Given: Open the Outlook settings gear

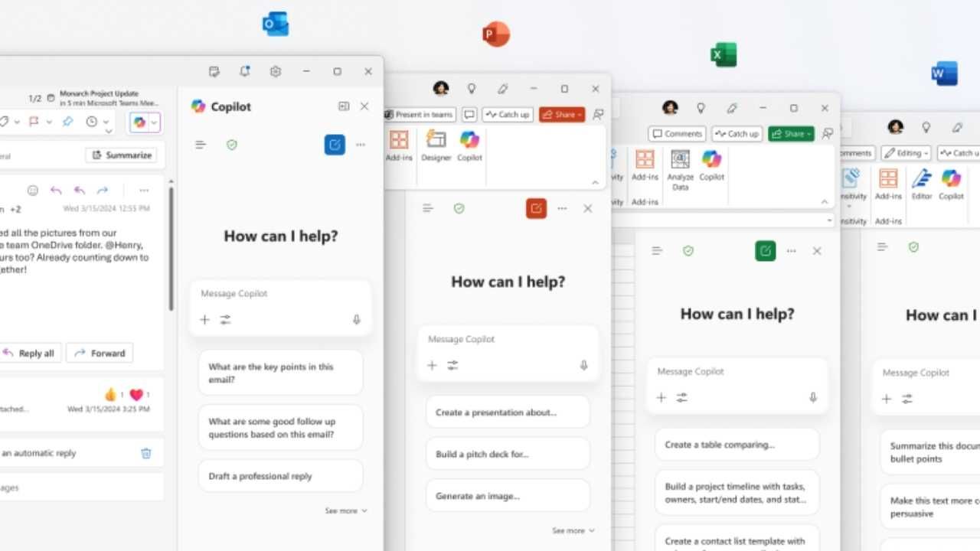Looking at the screenshot, I should [x=276, y=71].
